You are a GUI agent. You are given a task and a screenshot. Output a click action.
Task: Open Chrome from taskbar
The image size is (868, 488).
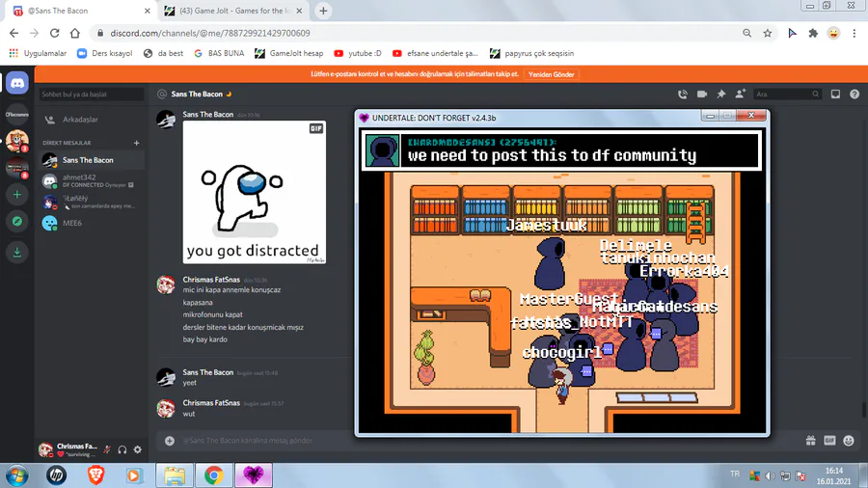pyautogui.click(x=214, y=475)
